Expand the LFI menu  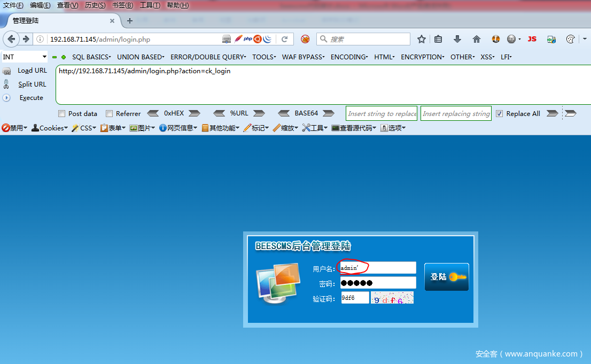pyautogui.click(x=506, y=57)
